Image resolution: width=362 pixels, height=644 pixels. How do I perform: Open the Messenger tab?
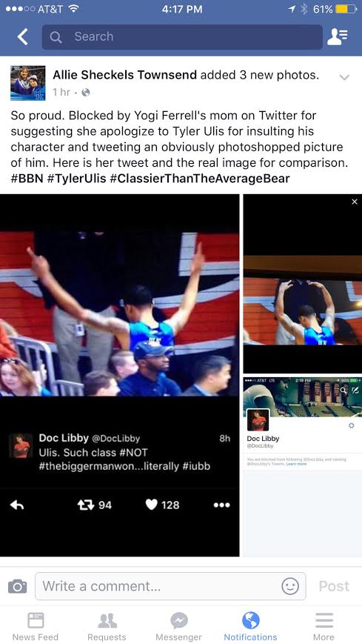pos(178,627)
